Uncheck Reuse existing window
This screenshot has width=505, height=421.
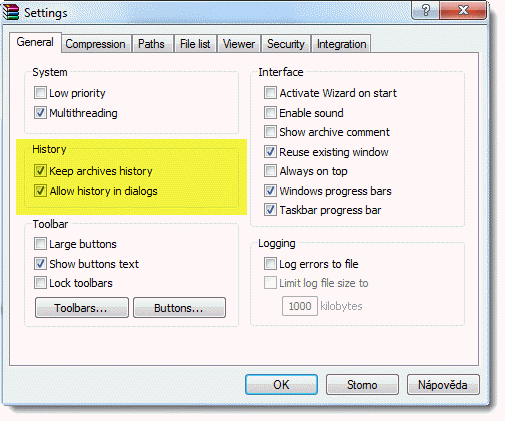click(270, 152)
